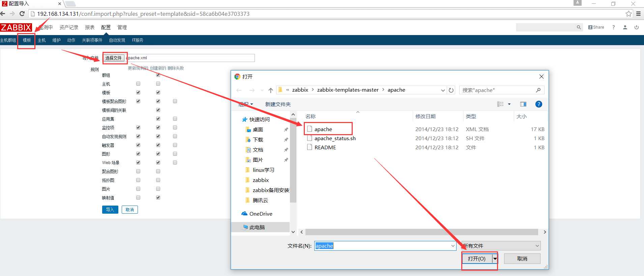Viewport: 644px width, 276px height.
Task: Toggle Web 场景 delete-missing checkbox
Action: coord(175,162)
